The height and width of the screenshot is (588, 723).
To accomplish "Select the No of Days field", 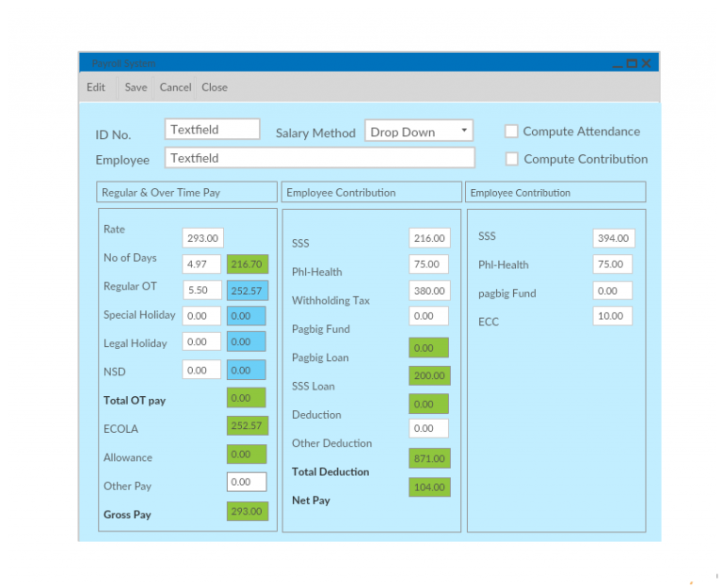I will pos(201,264).
